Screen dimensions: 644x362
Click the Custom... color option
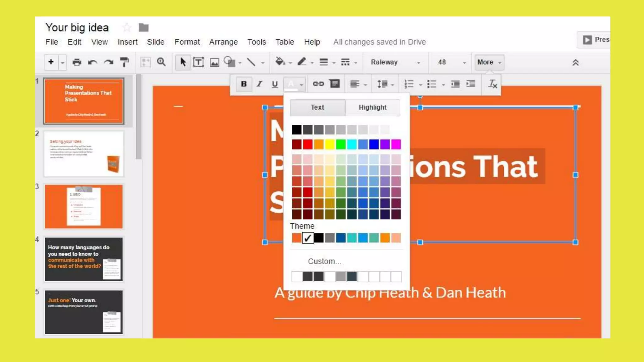click(x=325, y=261)
